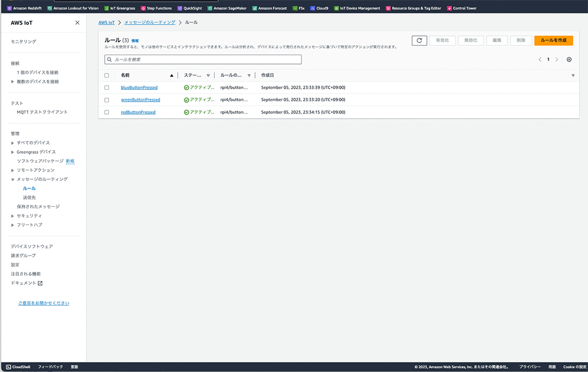The height and width of the screenshot is (372, 588).
Task: Open ドキュメント external link
Action: [26, 283]
